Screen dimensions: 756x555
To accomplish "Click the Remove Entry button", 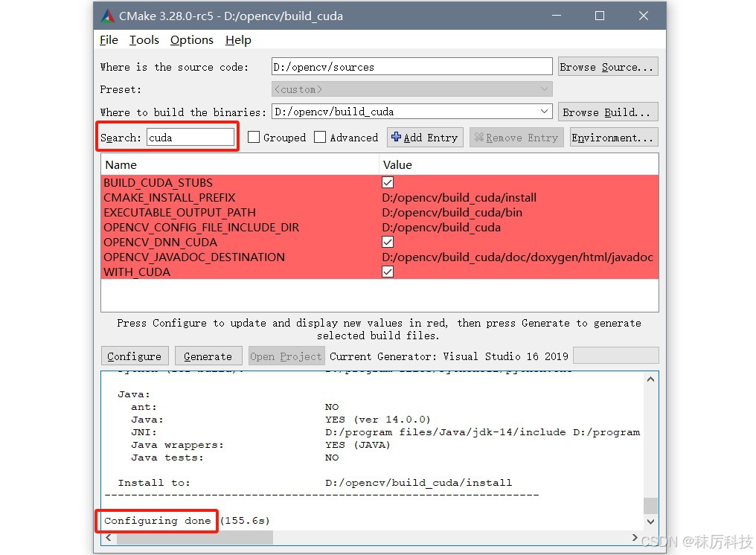I will tap(516, 138).
